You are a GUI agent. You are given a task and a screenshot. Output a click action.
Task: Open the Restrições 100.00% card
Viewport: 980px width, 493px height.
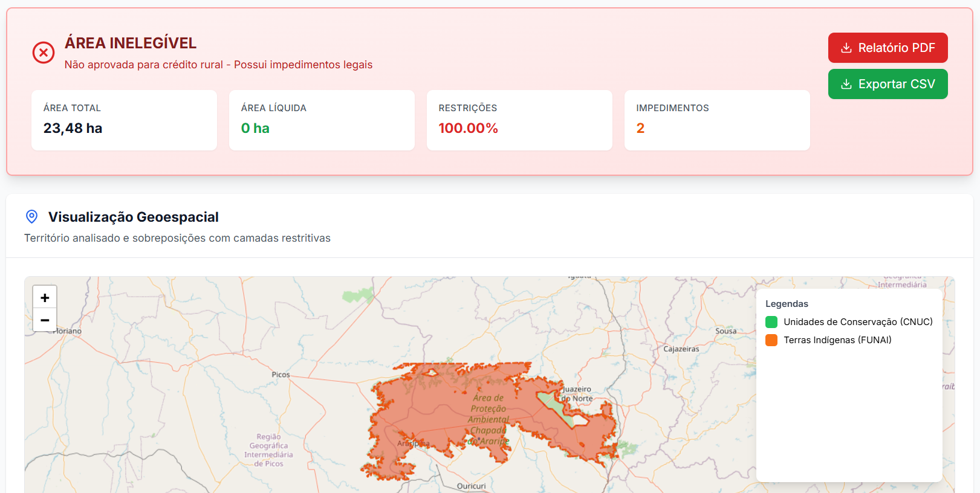tap(519, 120)
